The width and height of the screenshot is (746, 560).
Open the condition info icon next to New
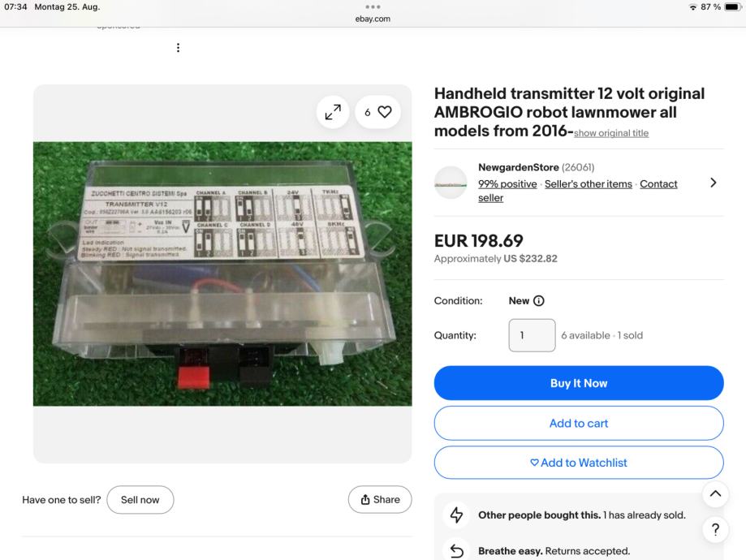pyautogui.click(x=538, y=301)
